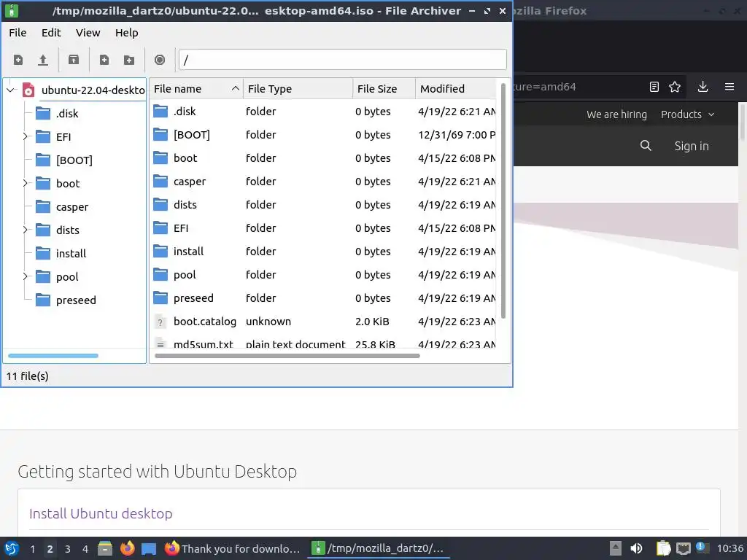Select the dists folder in file list

[324, 205]
